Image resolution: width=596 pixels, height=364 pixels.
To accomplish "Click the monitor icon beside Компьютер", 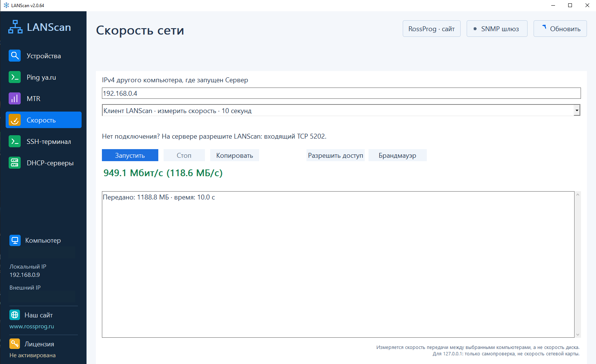I will [15, 240].
